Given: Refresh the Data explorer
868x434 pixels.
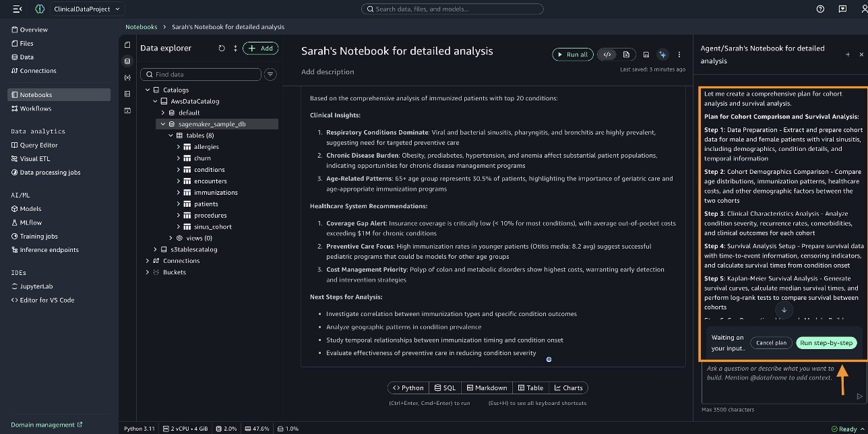Looking at the screenshot, I should tap(222, 49).
